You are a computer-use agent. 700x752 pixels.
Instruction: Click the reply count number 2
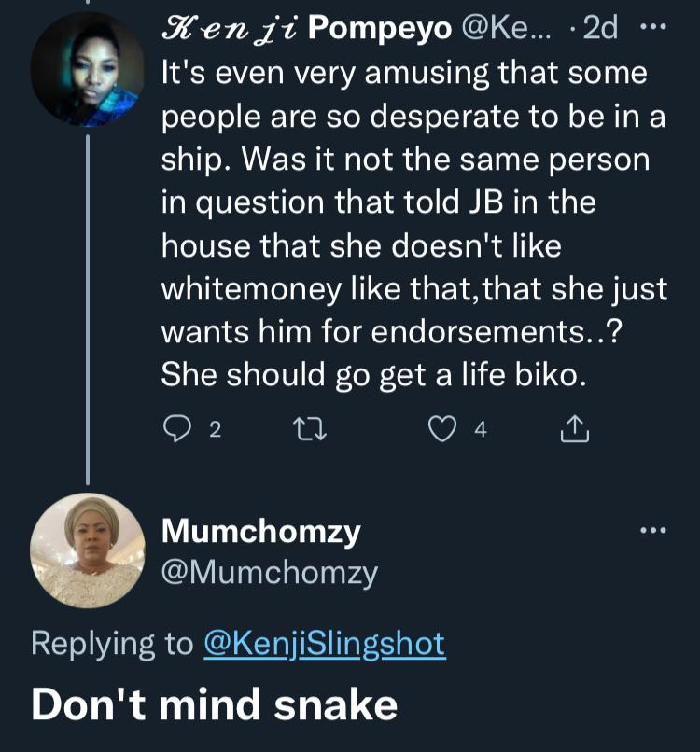(216, 429)
